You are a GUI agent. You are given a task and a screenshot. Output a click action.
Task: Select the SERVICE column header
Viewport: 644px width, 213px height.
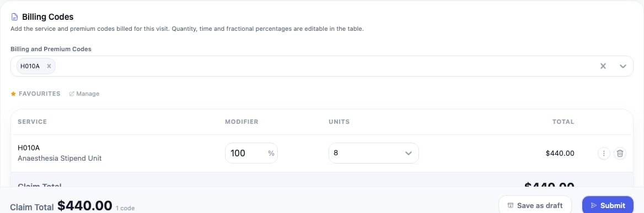pyautogui.click(x=33, y=122)
